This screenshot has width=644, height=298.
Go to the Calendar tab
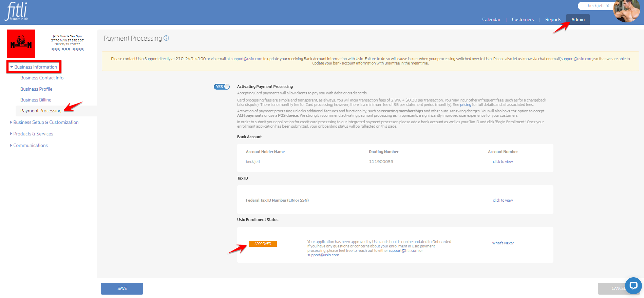(491, 19)
